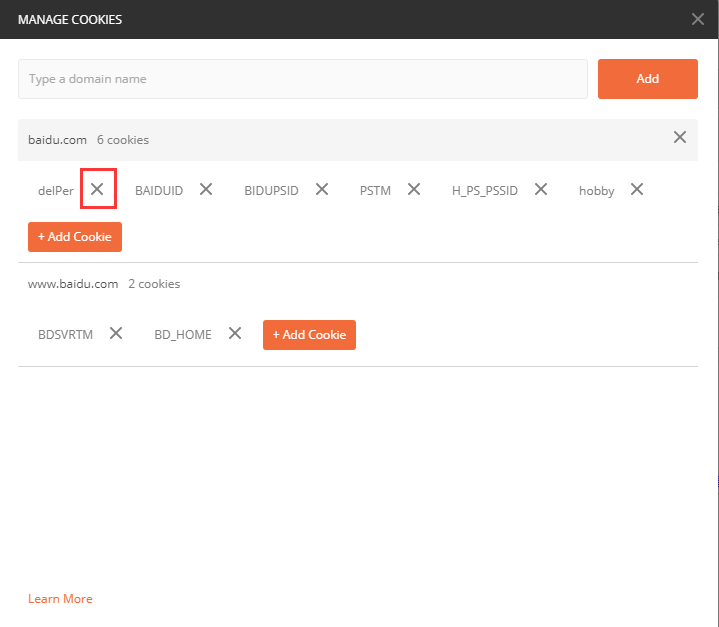Open the Learn More link
Image resolution: width=719 pixels, height=627 pixels.
[61, 599]
